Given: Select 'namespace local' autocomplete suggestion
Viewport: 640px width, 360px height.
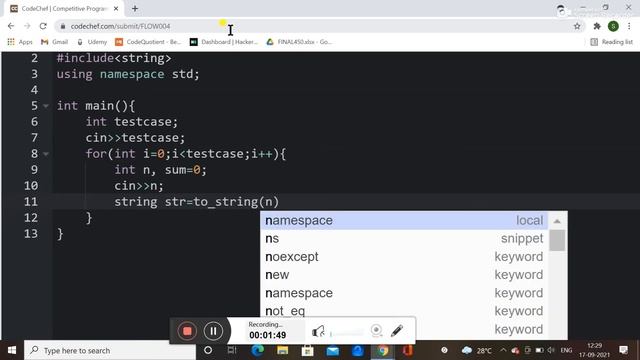Looking at the screenshot, I should pos(404,220).
